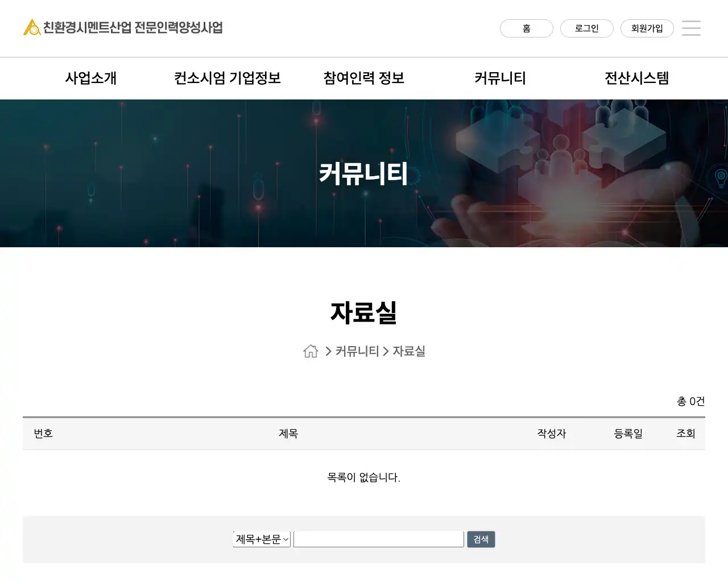The width and height of the screenshot is (728, 582).
Task: Click the yellow site logo icon
Action: tap(32, 27)
